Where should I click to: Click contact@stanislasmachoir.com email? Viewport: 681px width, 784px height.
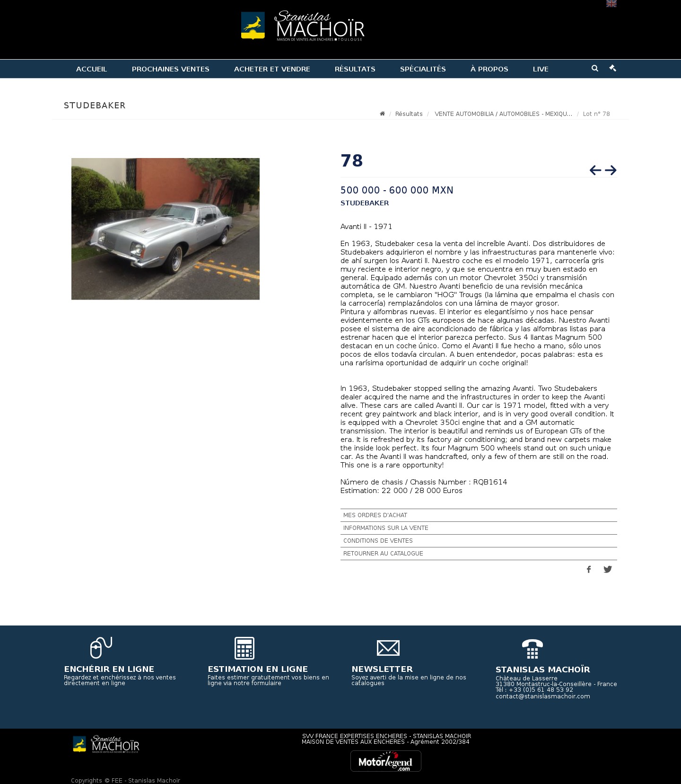tap(543, 696)
